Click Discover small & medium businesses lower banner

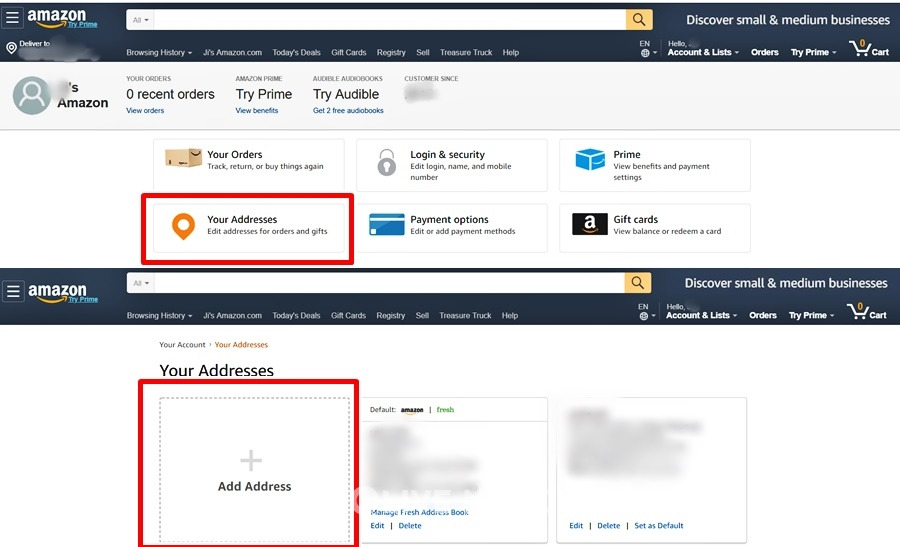786,283
